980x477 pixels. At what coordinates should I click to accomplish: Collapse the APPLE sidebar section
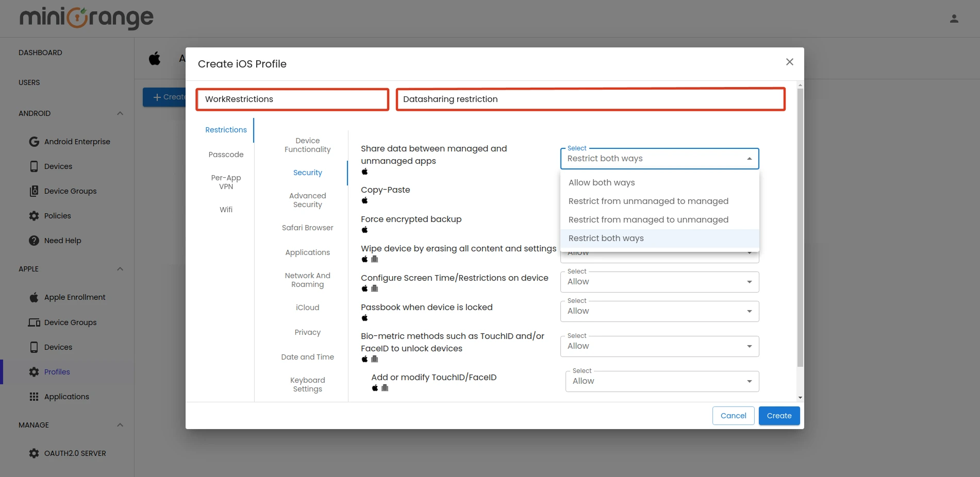pos(120,268)
